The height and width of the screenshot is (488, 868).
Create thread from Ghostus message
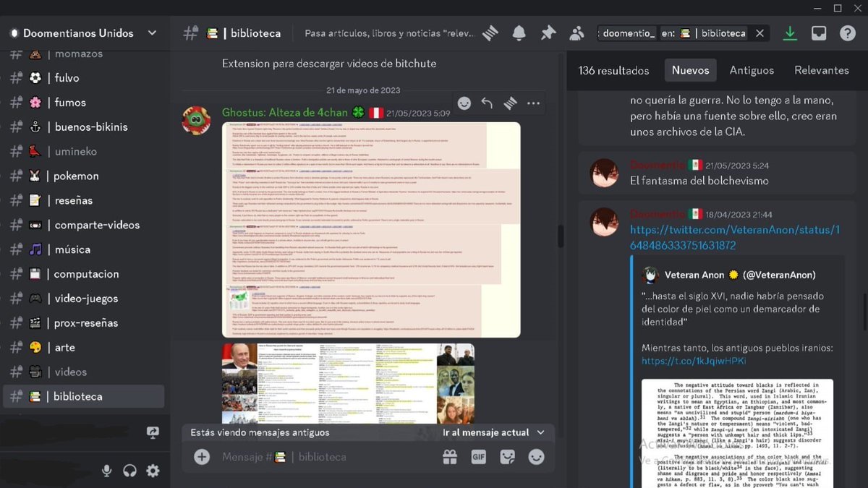pos(510,103)
